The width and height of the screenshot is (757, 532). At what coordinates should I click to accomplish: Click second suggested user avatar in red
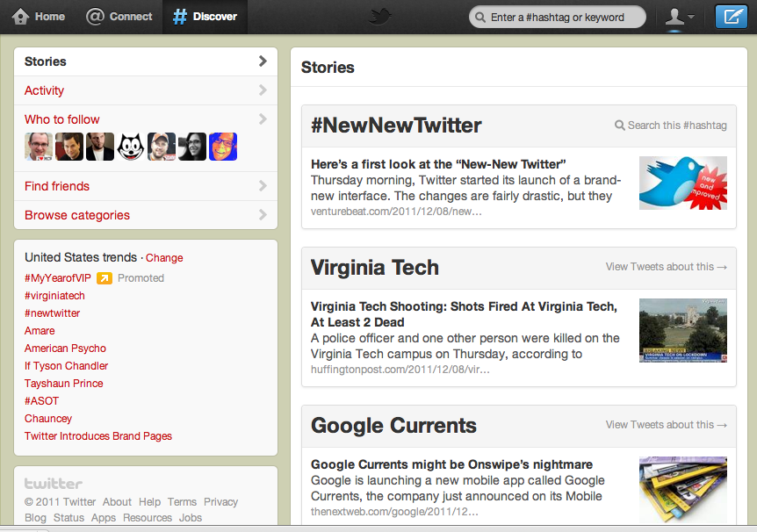point(69,147)
